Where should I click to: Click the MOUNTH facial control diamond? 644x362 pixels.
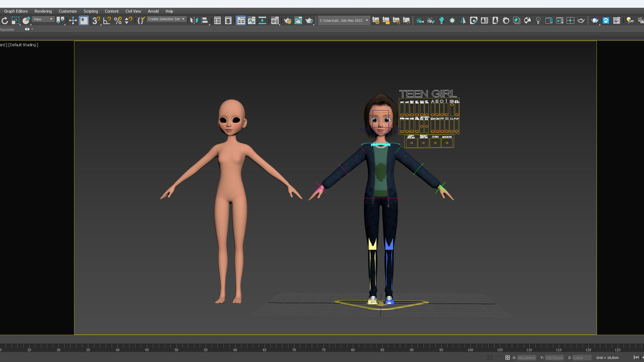point(447,143)
